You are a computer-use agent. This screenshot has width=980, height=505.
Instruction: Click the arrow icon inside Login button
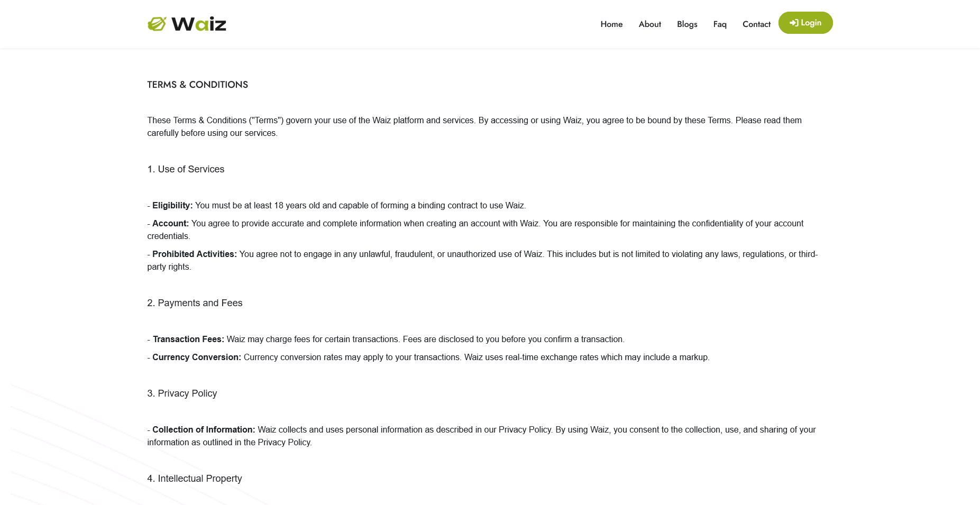click(x=794, y=23)
